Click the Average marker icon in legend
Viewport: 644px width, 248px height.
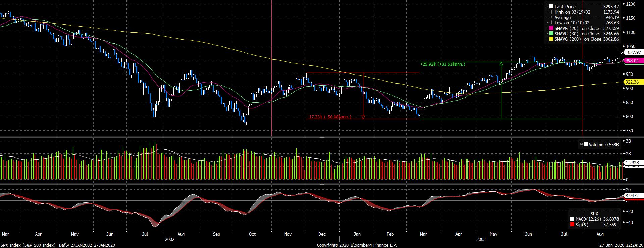click(551, 17)
